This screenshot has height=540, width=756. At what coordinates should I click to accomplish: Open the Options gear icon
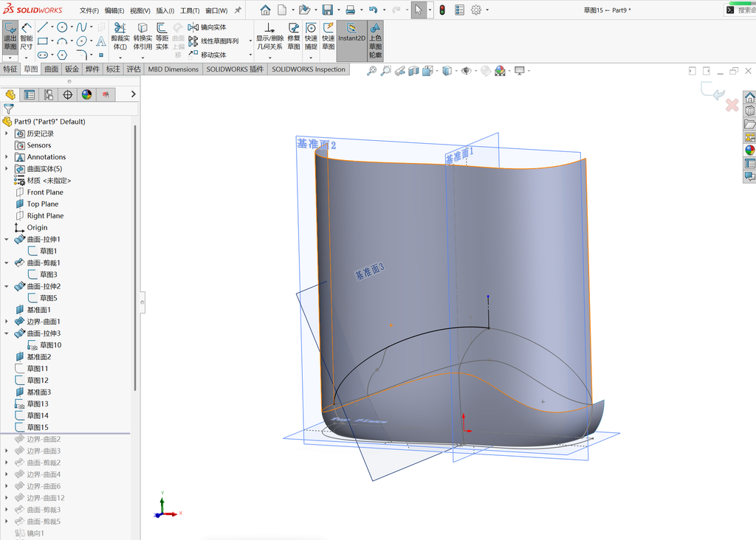click(x=476, y=10)
